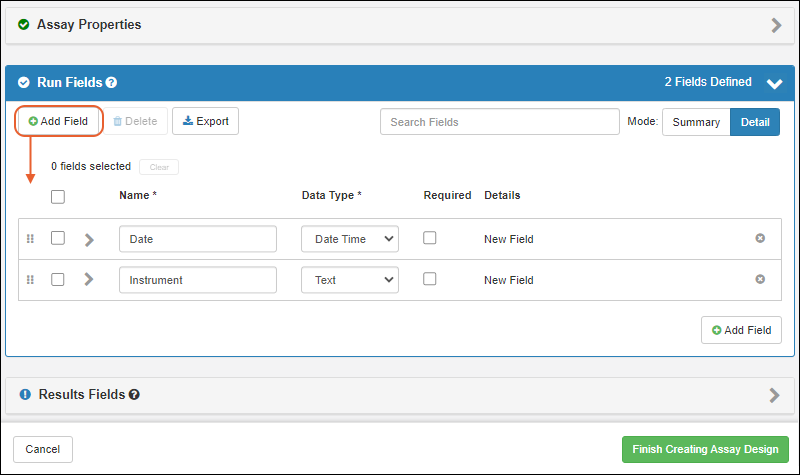
Task: Click the Export fields button
Action: tap(205, 122)
